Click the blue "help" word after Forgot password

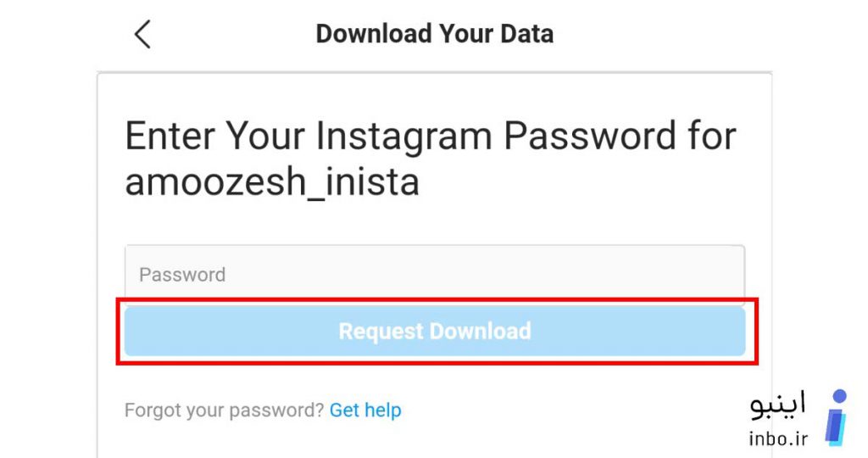383,411
